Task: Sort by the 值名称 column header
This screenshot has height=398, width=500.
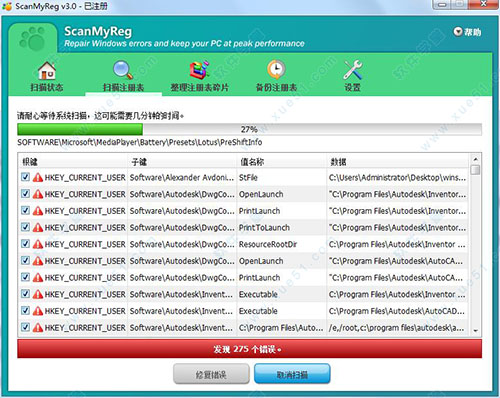Action: [282, 162]
